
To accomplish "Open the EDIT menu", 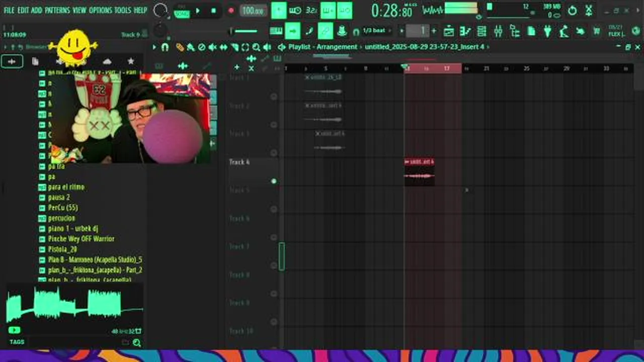I will (23, 10).
